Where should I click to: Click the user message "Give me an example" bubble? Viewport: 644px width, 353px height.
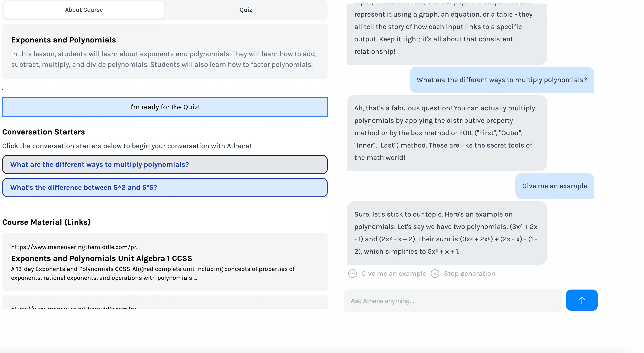click(x=554, y=186)
